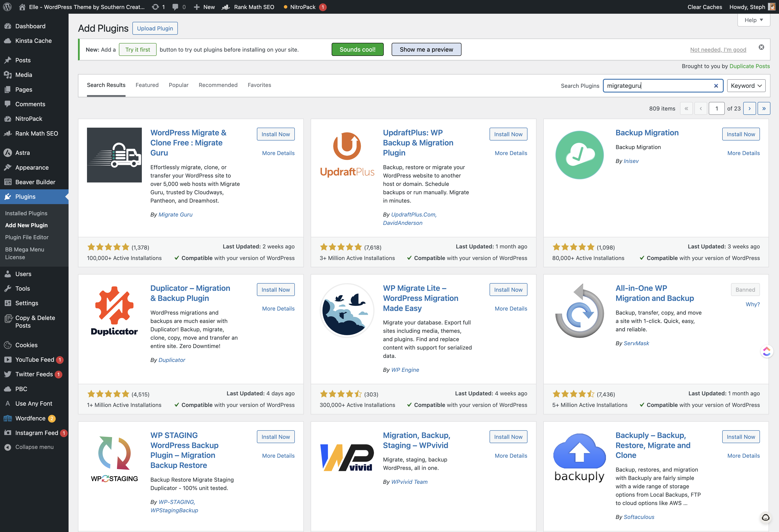Click the Upload Plugin button
Image resolution: width=779 pixels, height=532 pixels.
[155, 28]
